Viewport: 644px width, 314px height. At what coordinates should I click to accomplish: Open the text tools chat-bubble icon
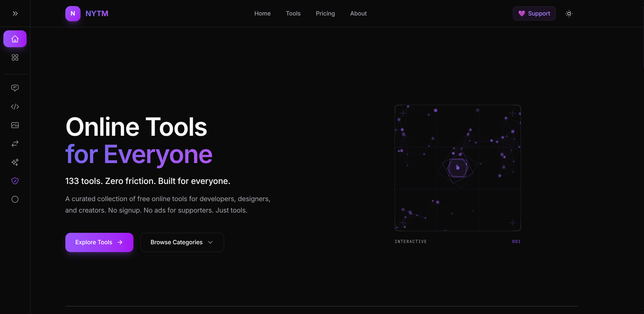tap(15, 88)
